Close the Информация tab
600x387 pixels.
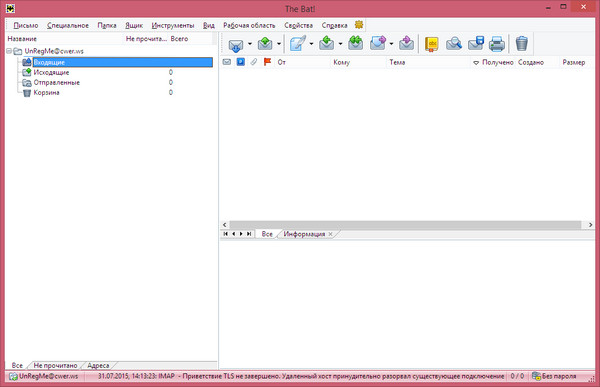coord(331,234)
